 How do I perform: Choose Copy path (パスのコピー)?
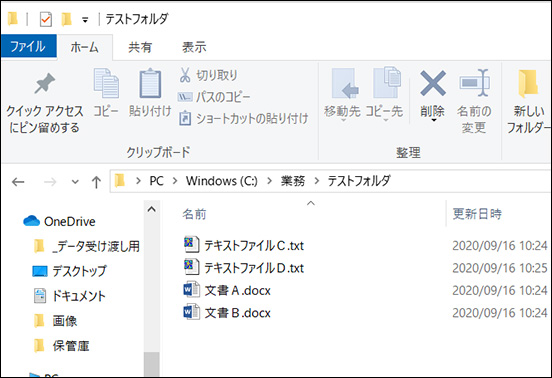click(214, 96)
